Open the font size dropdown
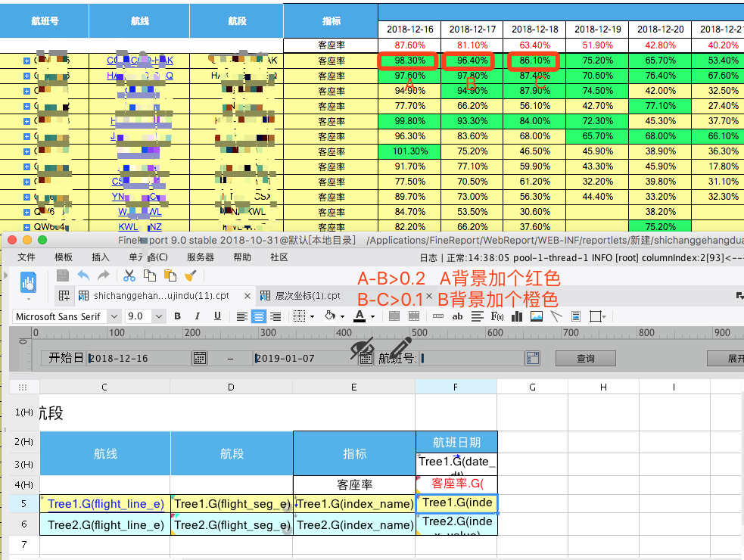This screenshot has height=560, width=744. [159, 316]
